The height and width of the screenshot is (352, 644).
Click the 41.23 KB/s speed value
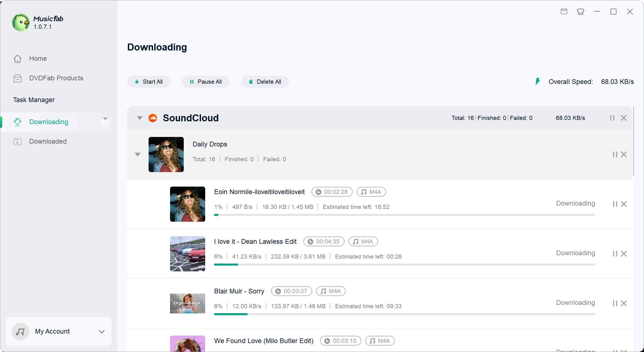[x=247, y=257]
